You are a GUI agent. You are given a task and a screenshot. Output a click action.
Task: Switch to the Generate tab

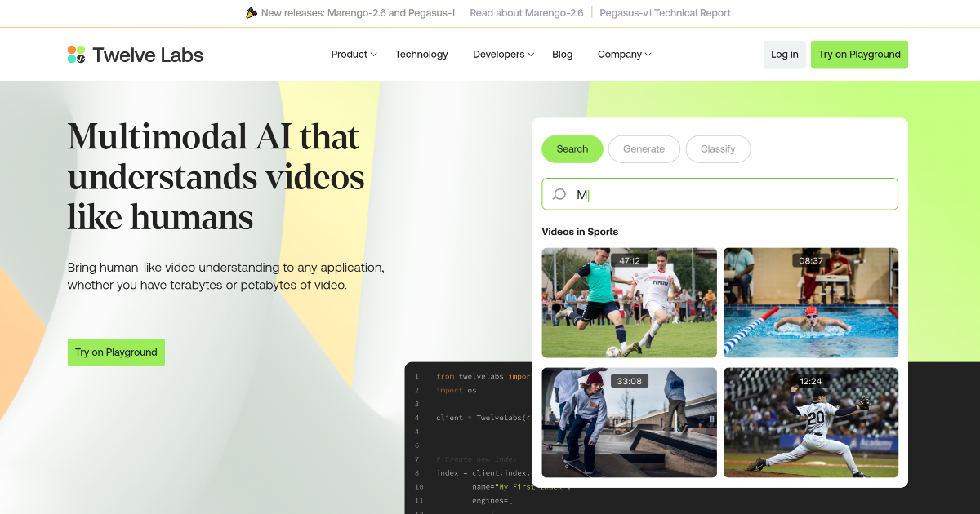click(644, 148)
